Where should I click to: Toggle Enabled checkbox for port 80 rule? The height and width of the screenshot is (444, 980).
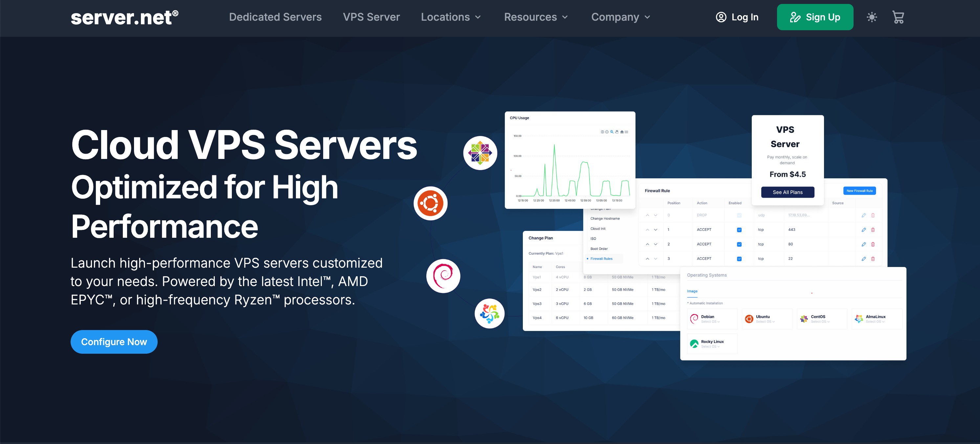pos(739,244)
